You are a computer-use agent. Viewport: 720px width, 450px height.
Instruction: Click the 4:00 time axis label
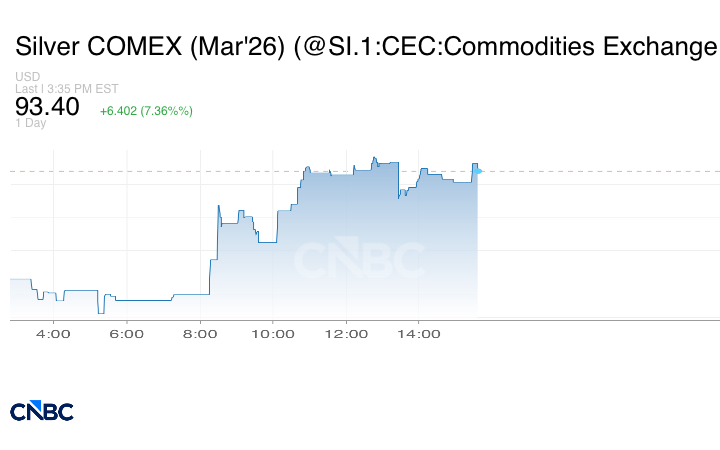53,334
